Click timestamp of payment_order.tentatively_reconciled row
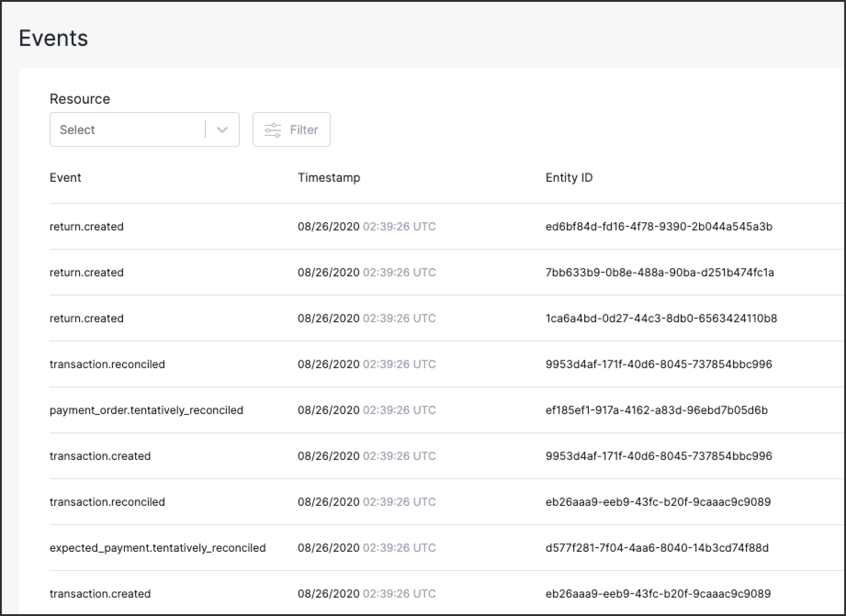846x616 pixels. click(366, 410)
